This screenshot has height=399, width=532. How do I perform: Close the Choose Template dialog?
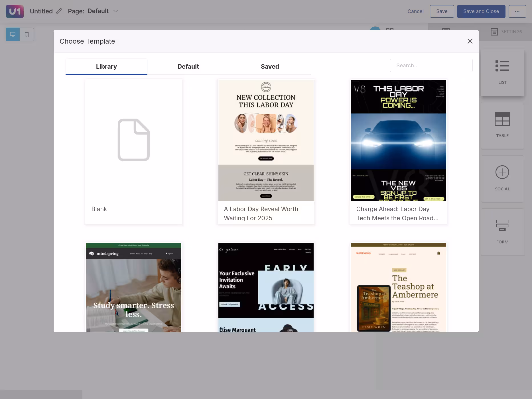pos(470,41)
